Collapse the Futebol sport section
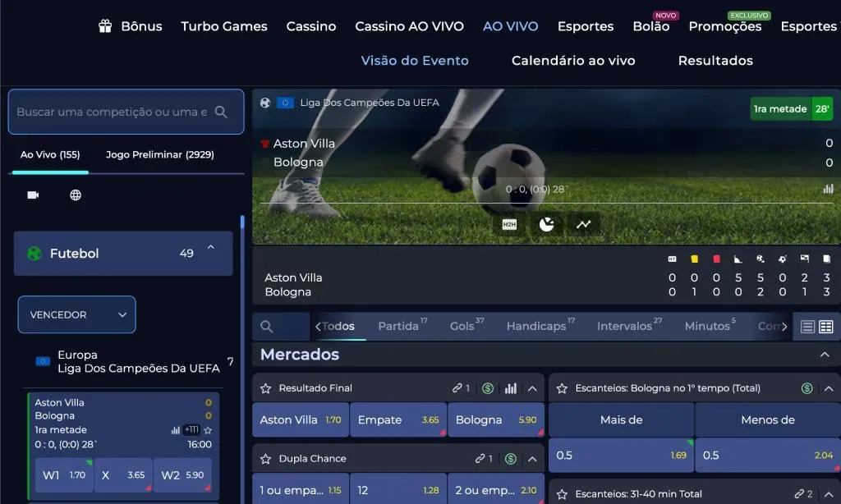Screen dimensions: 841x504 click(211, 247)
